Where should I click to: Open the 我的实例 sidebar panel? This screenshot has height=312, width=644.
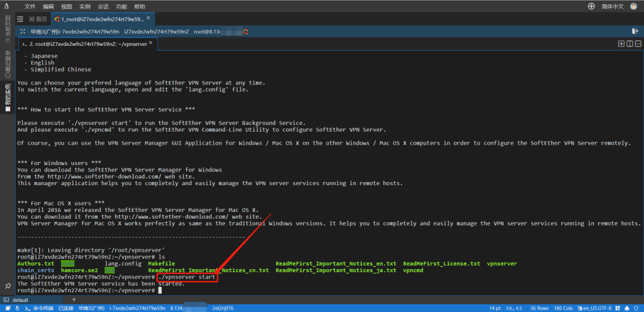(7, 99)
